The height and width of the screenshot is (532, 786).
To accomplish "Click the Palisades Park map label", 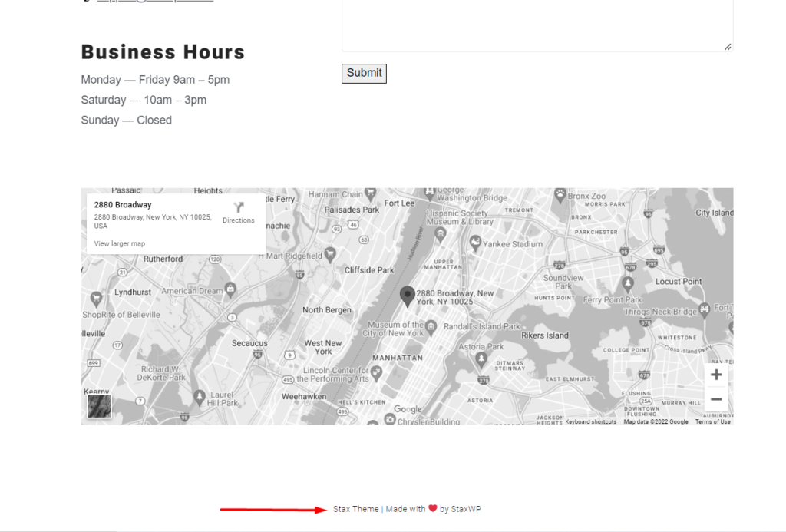I will click(352, 210).
